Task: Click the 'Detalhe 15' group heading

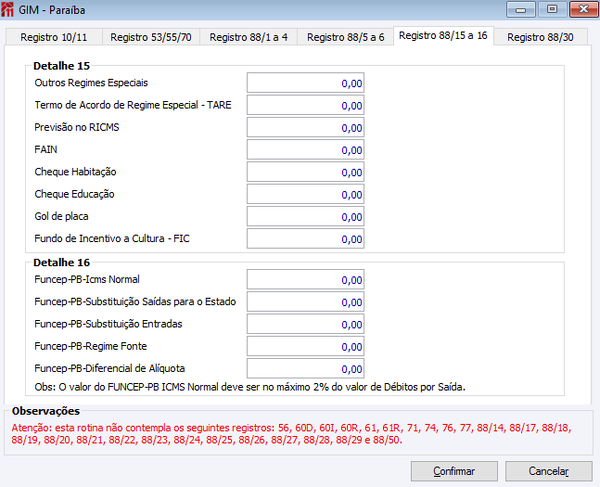Action: (62, 66)
